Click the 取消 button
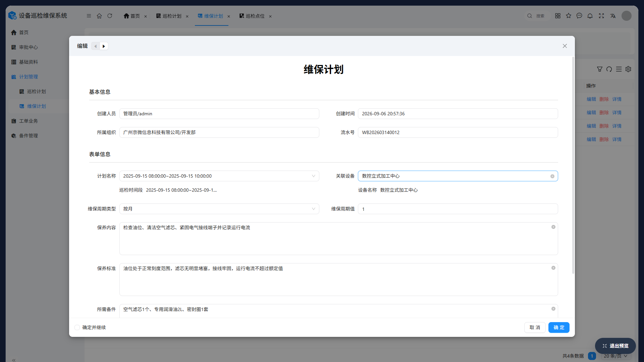 tap(535, 327)
